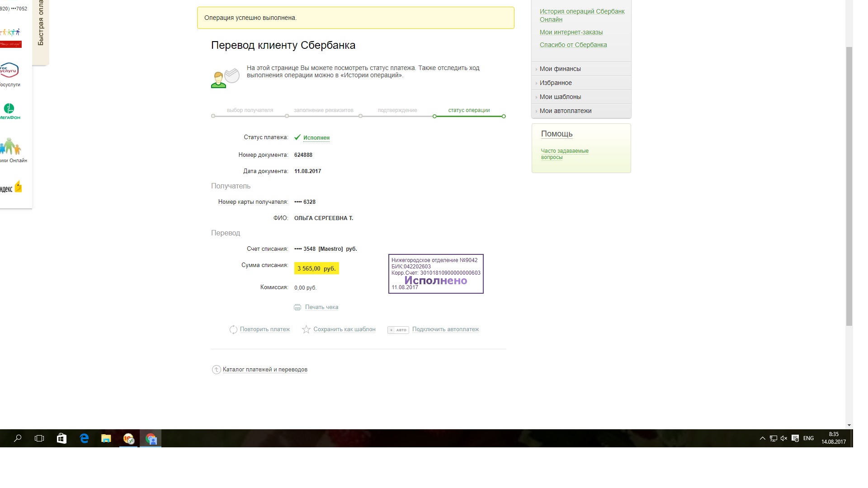Open Спасибо от Сбербанка link

pos(573,45)
